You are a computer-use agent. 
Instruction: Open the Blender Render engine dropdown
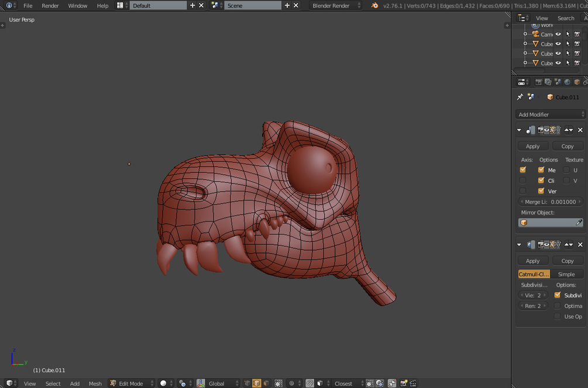click(x=336, y=5)
